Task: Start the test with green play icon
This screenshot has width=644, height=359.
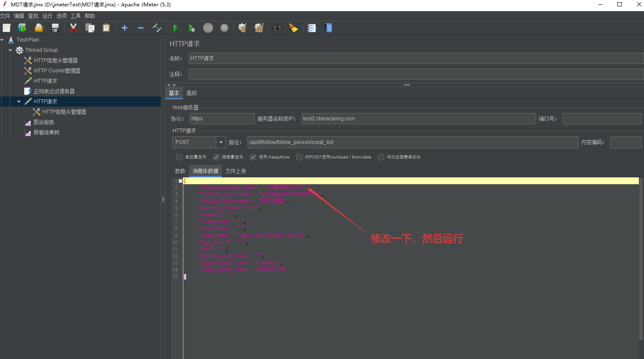Action: [x=175, y=28]
